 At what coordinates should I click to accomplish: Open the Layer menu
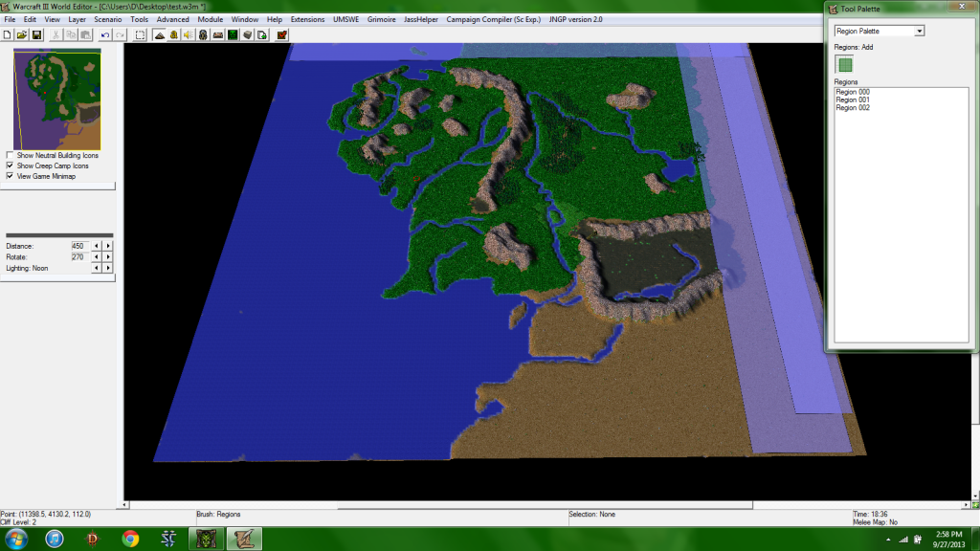(x=77, y=19)
